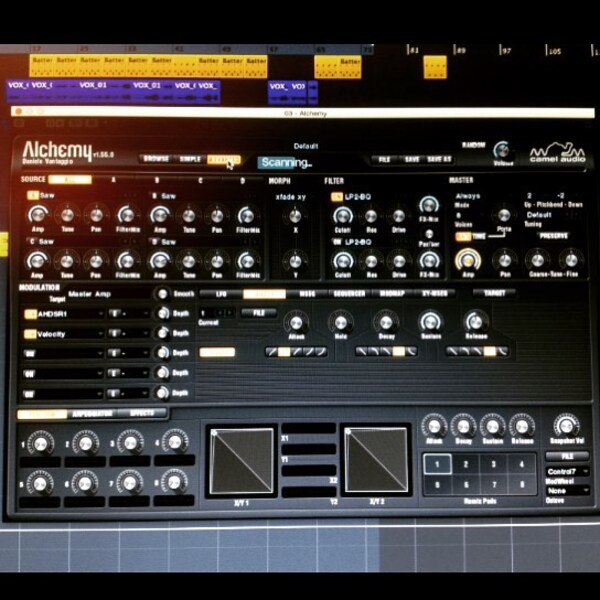
Task: Click the Source A Amp knob
Action: 37,215
